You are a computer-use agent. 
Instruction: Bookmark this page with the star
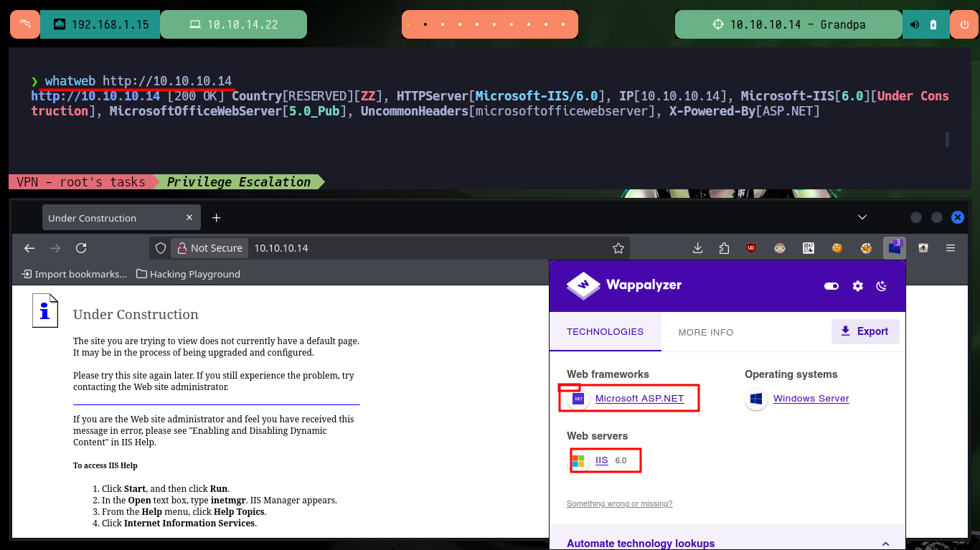coord(618,248)
